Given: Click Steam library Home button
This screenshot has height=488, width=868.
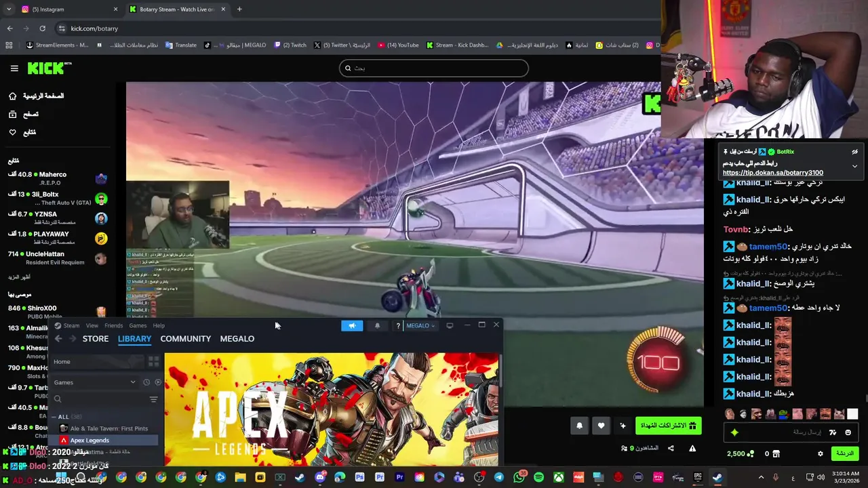Looking at the screenshot, I should [x=98, y=362].
